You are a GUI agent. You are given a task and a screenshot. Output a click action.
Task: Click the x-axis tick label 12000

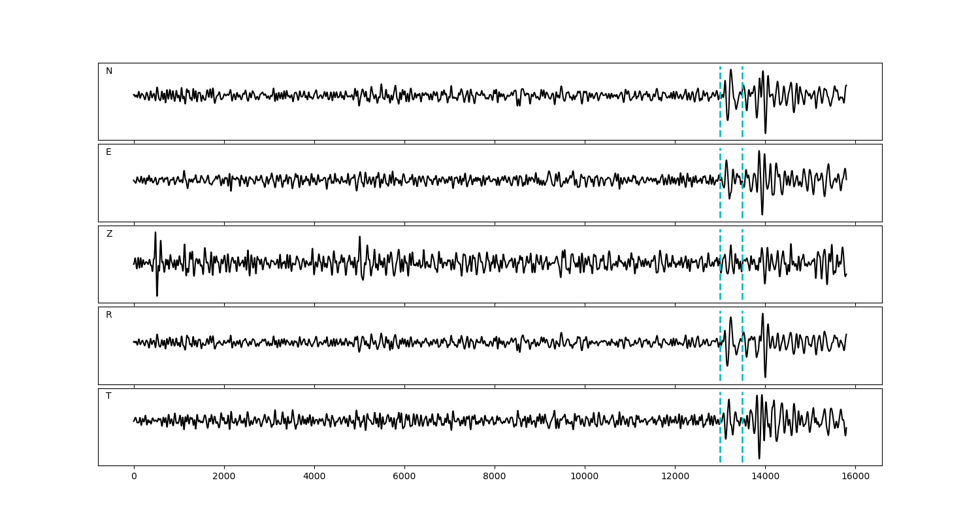click(675, 477)
